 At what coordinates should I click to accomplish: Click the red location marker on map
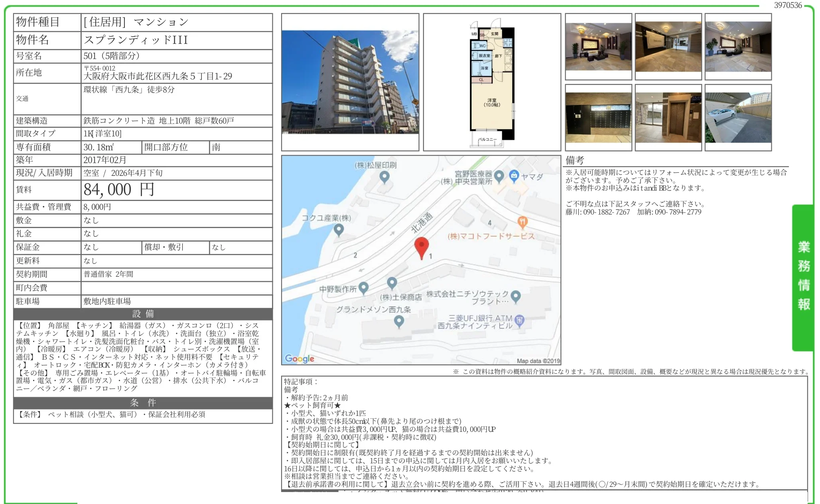(x=422, y=247)
